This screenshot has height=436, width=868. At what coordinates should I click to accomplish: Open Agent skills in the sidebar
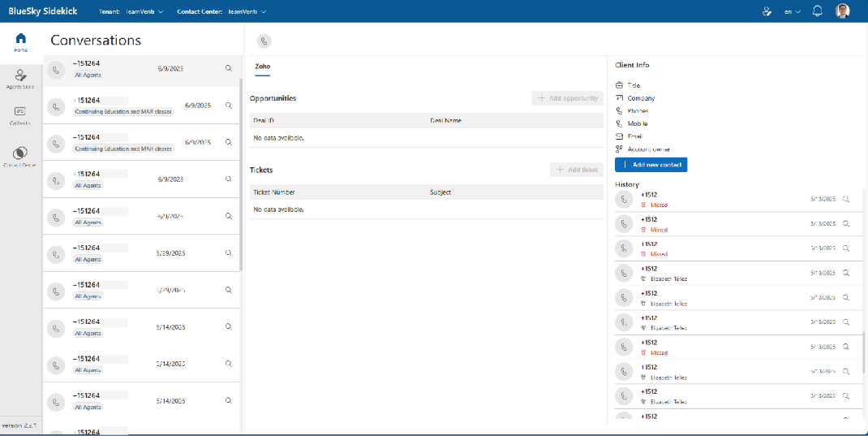[20, 79]
